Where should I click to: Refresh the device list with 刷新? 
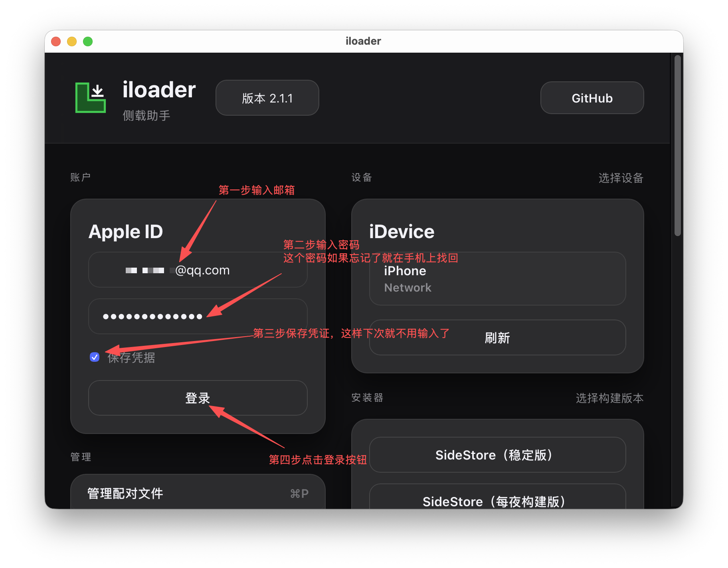497,338
